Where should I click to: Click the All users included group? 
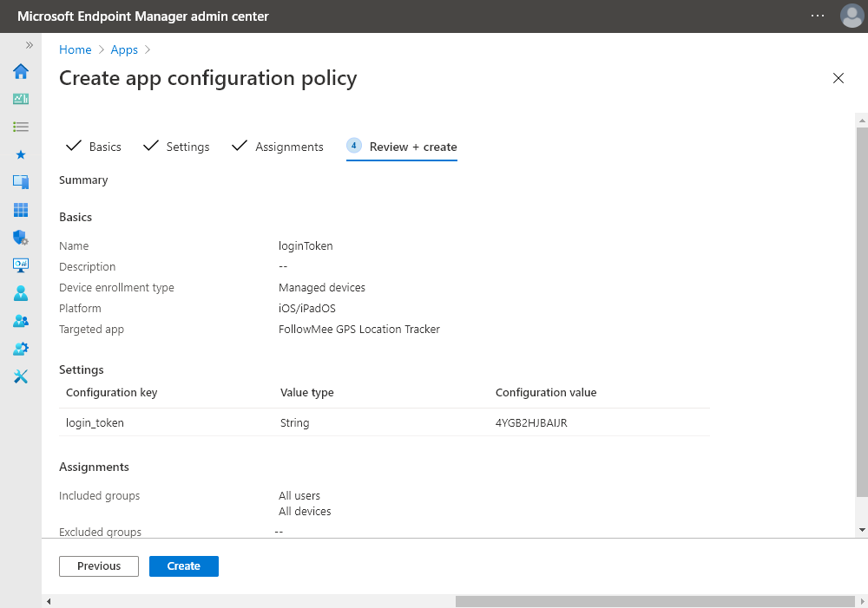click(x=299, y=496)
